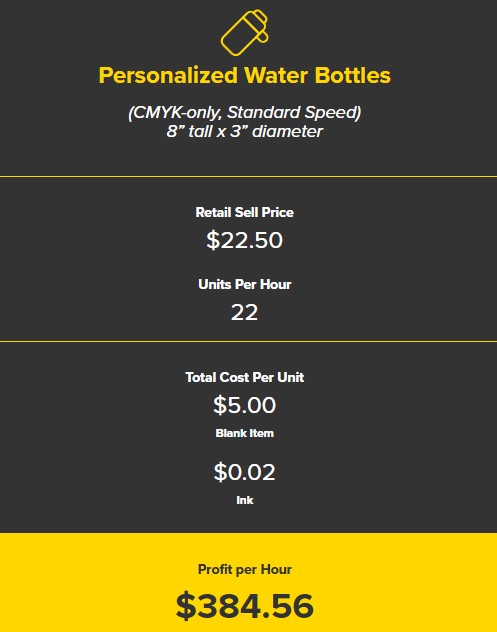Click the 8" tall x 3" diameter text

pos(245,131)
